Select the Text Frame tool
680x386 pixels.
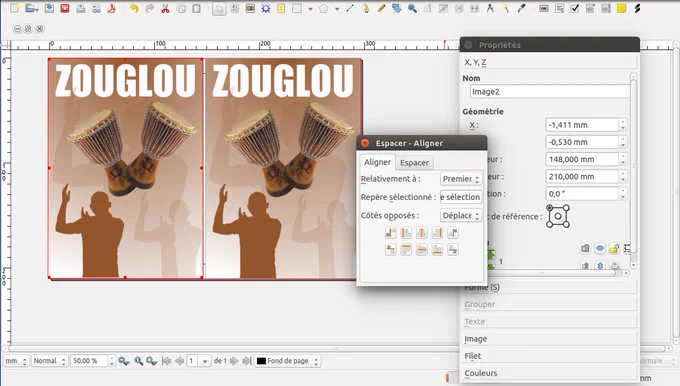235,8
